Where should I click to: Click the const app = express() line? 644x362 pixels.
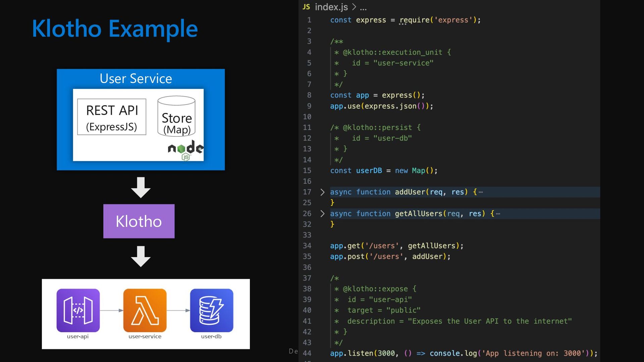click(377, 95)
